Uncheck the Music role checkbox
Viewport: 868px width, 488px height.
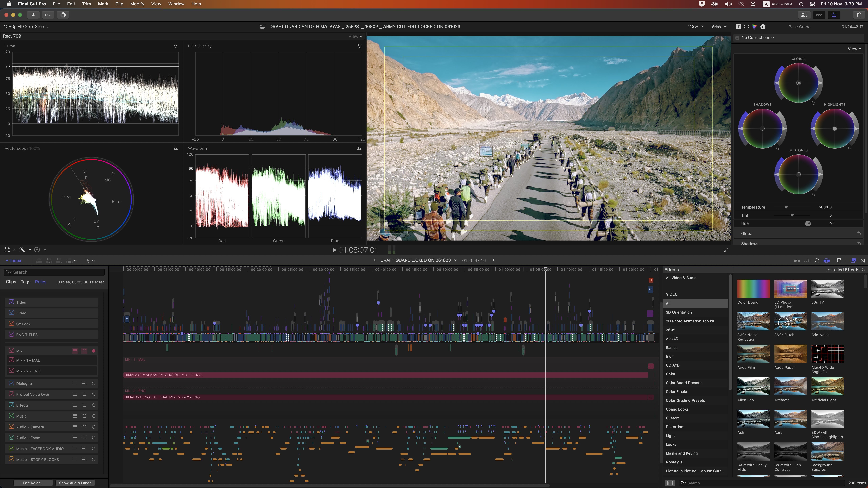pos(12,416)
